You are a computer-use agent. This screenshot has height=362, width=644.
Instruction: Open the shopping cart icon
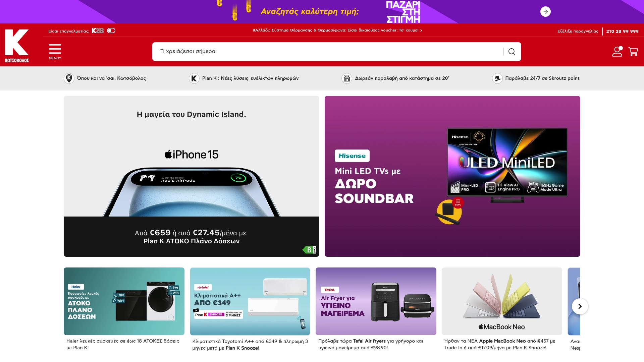(633, 52)
